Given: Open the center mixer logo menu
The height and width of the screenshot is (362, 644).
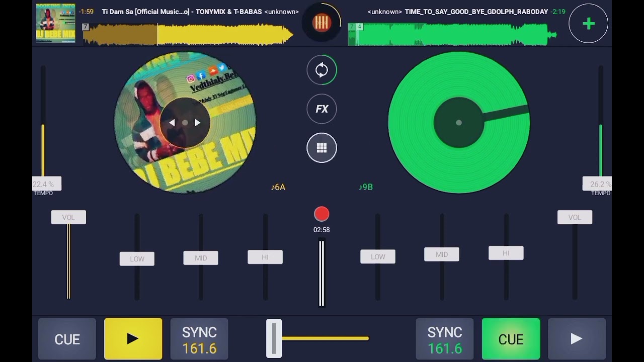Looking at the screenshot, I should tap(321, 23).
